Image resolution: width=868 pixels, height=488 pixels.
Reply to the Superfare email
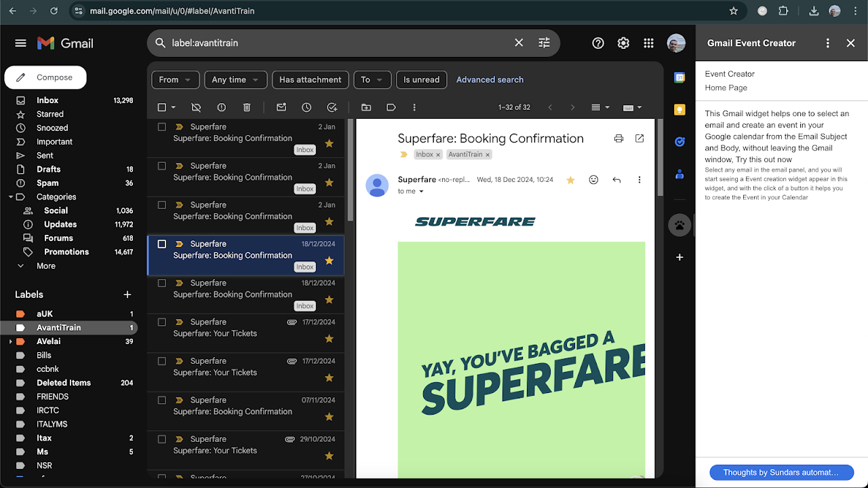616,180
